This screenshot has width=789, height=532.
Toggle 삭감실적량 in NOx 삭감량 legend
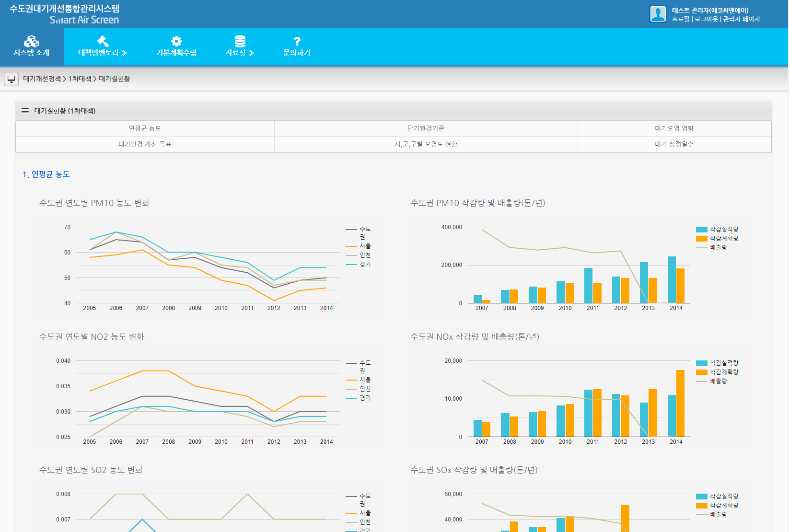click(717, 363)
